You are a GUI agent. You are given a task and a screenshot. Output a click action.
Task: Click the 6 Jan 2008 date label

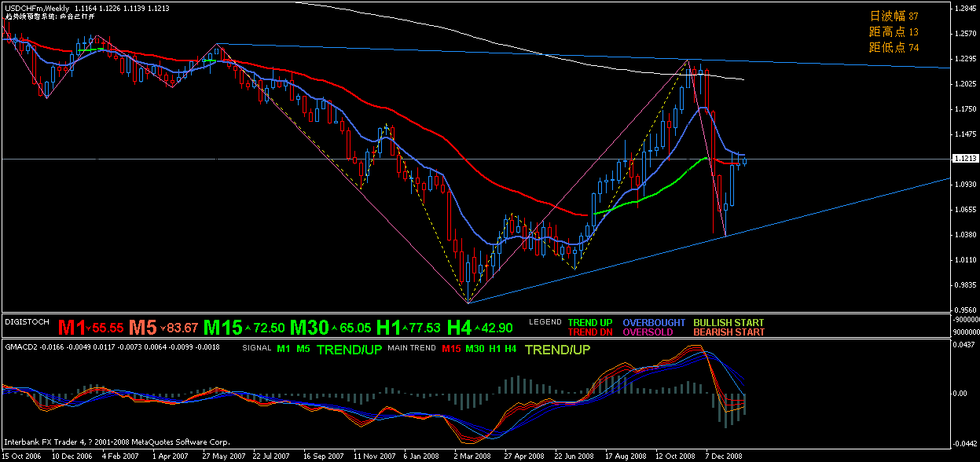(x=420, y=455)
